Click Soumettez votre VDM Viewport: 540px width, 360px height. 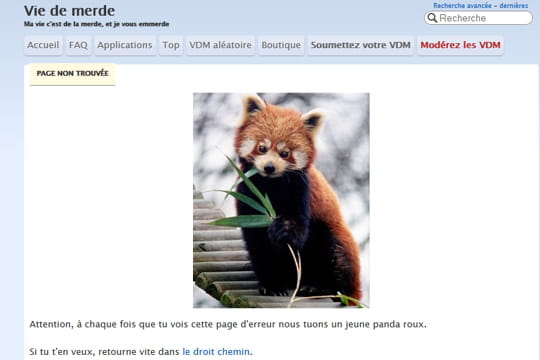pyautogui.click(x=361, y=45)
